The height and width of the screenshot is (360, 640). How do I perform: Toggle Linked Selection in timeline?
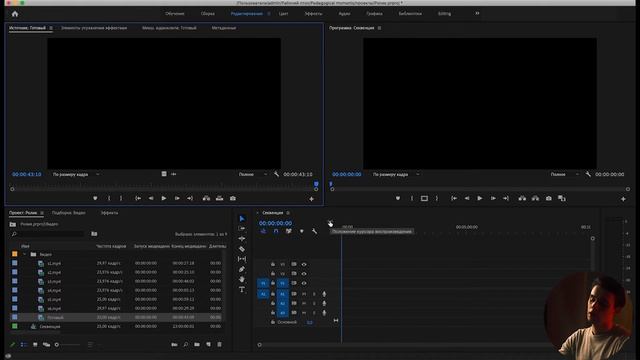(x=289, y=231)
